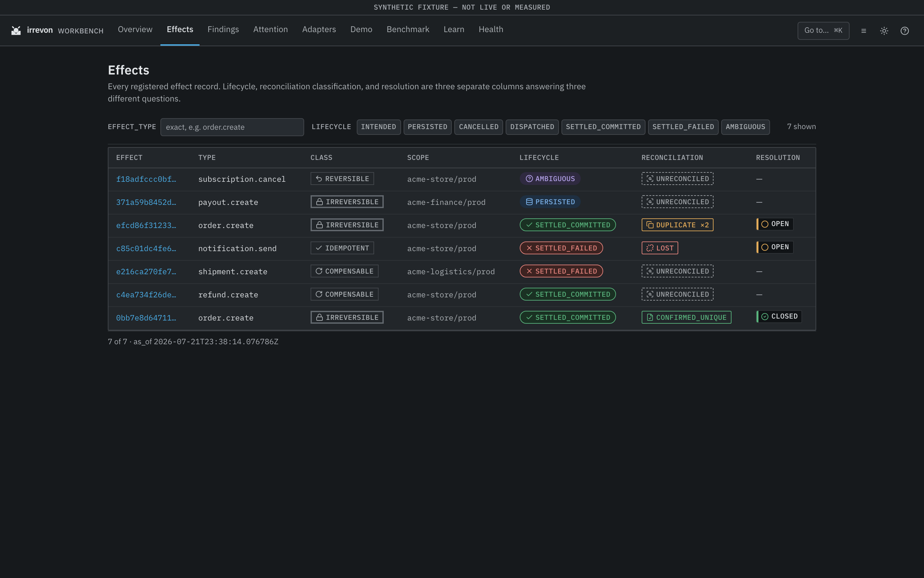Click the IRREVERSIBLE badge in the 0bb7e8d64711 row

pos(347,317)
